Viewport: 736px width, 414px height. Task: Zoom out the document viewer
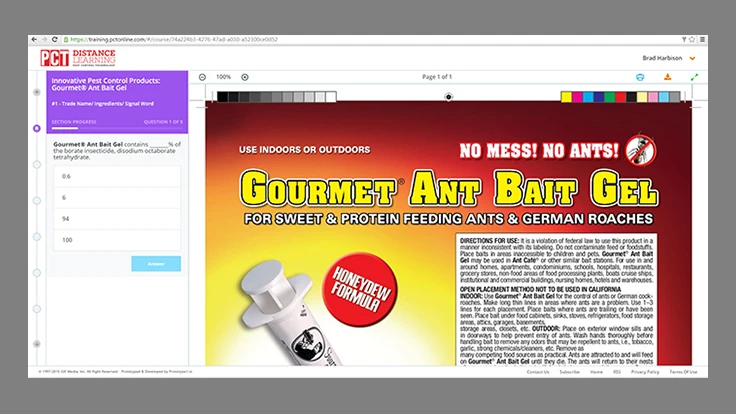(202, 77)
